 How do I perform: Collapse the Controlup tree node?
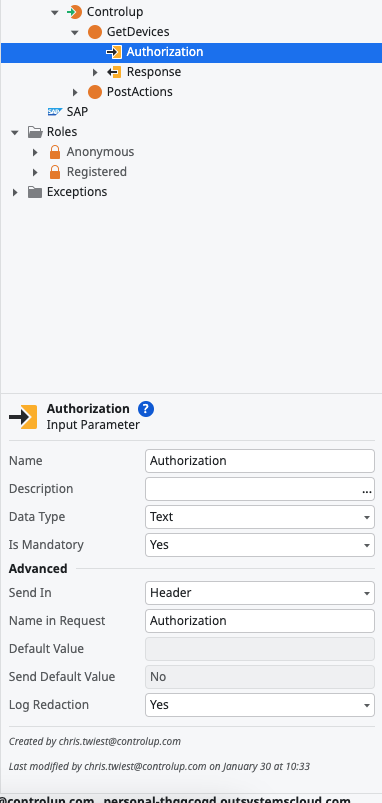pyautogui.click(x=55, y=12)
